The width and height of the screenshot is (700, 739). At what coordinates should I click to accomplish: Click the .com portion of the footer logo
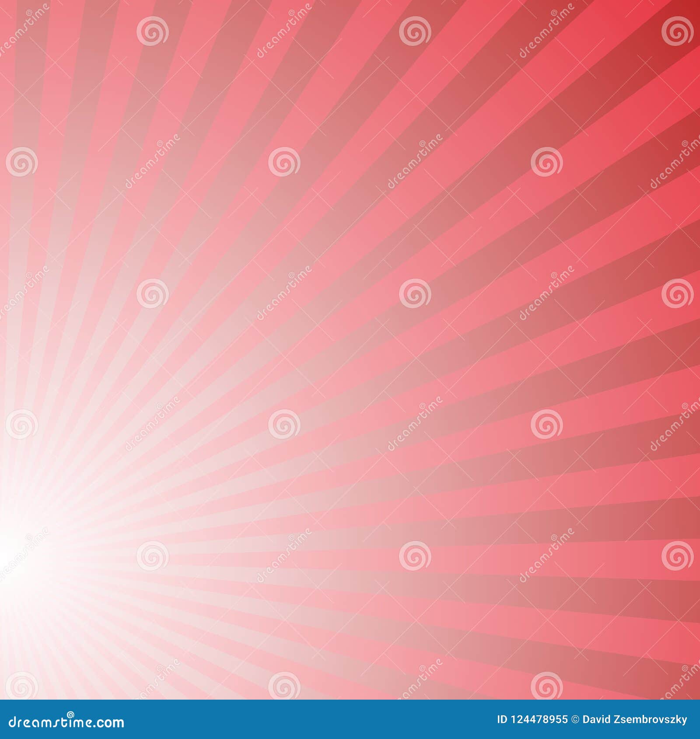point(107,724)
